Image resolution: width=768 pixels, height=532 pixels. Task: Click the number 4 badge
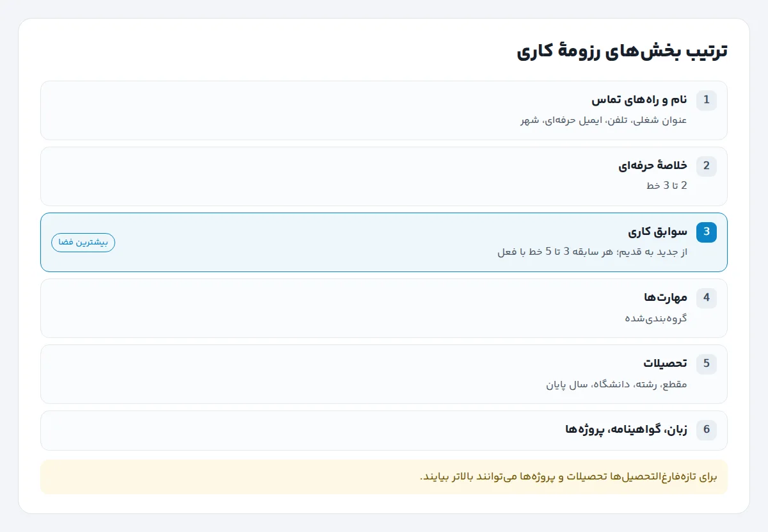pyautogui.click(x=707, y=298)
